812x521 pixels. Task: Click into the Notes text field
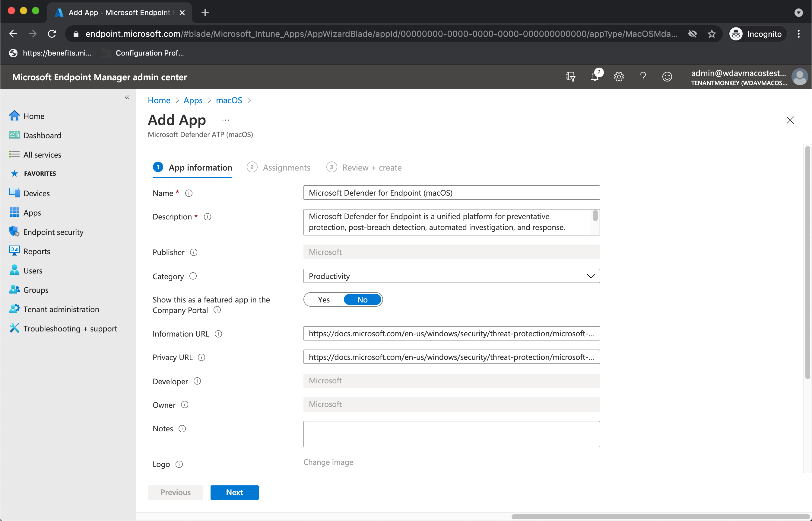pyautogui.click(x=451, y=434)
